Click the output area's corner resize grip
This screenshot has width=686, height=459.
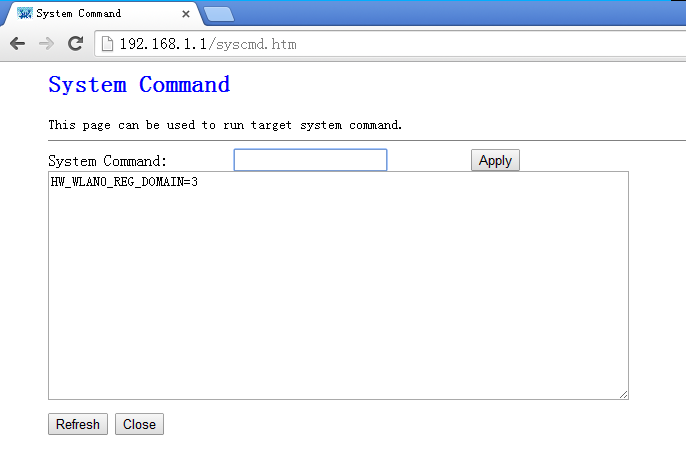[623, 394]
